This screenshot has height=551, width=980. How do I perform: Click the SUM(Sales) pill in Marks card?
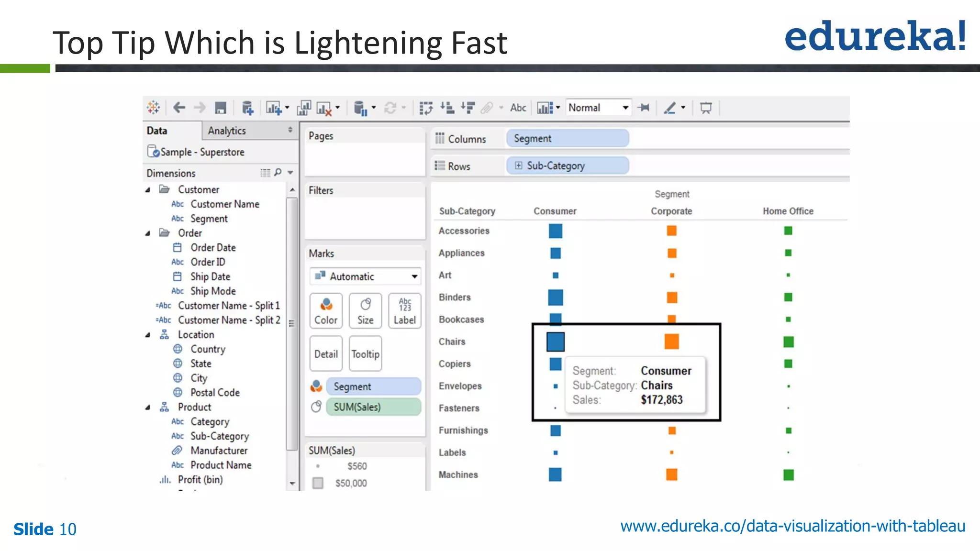click(374, 407)
